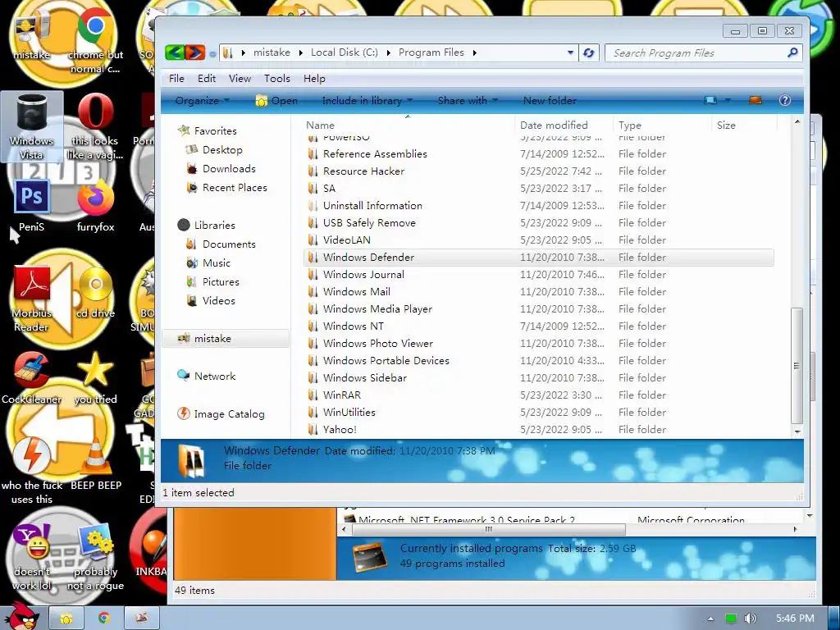Image resolution: width=840 pixels, height=630 pixels.
Task: Click the green tray status icon
Action: pyautogui.click(x=731, y=619)
